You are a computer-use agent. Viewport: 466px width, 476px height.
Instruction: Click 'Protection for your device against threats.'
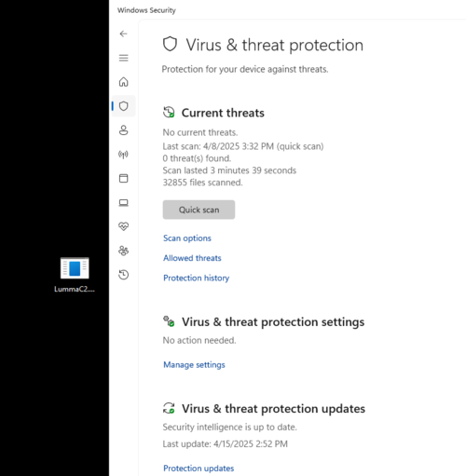[x=245, y=69]
